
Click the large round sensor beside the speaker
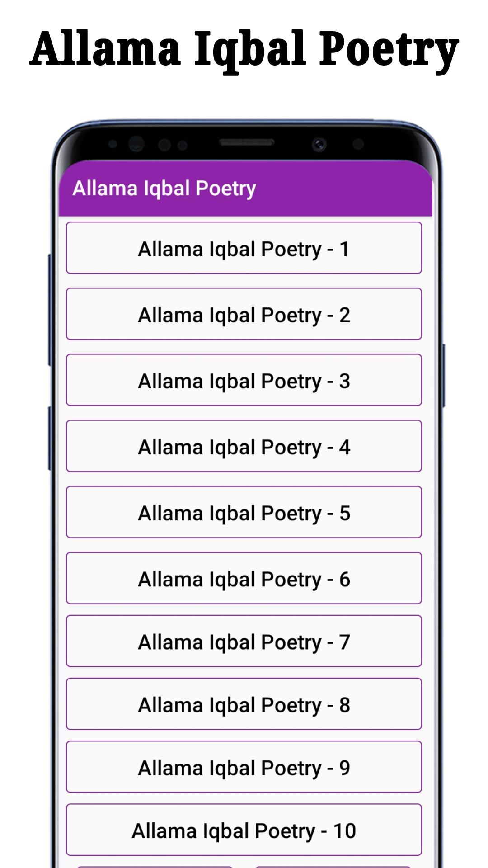(136, 144)
